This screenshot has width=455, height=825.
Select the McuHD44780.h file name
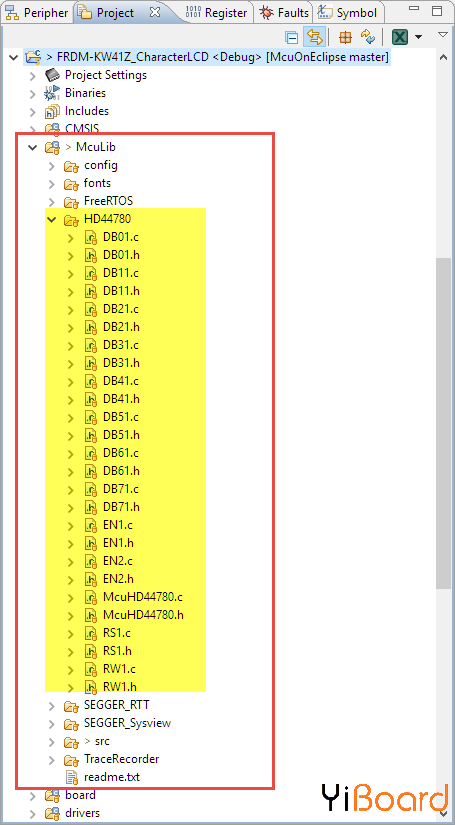(x=144, y=615)
